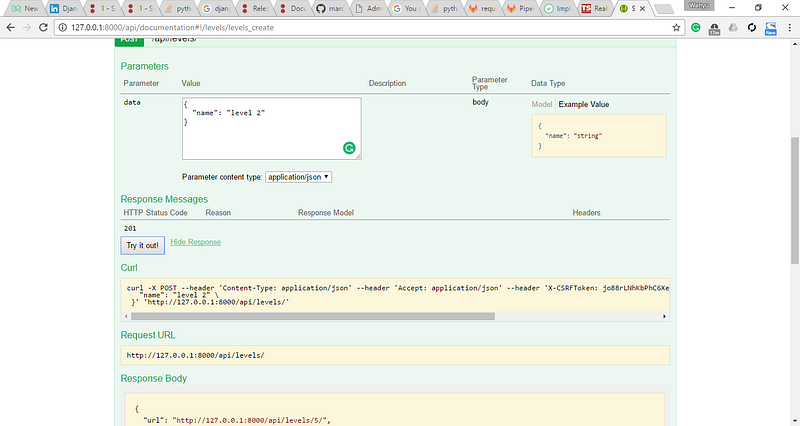Open the 'Adm' document tab
The width and height of the screenshot is (800, 426).
coord(368,9)
